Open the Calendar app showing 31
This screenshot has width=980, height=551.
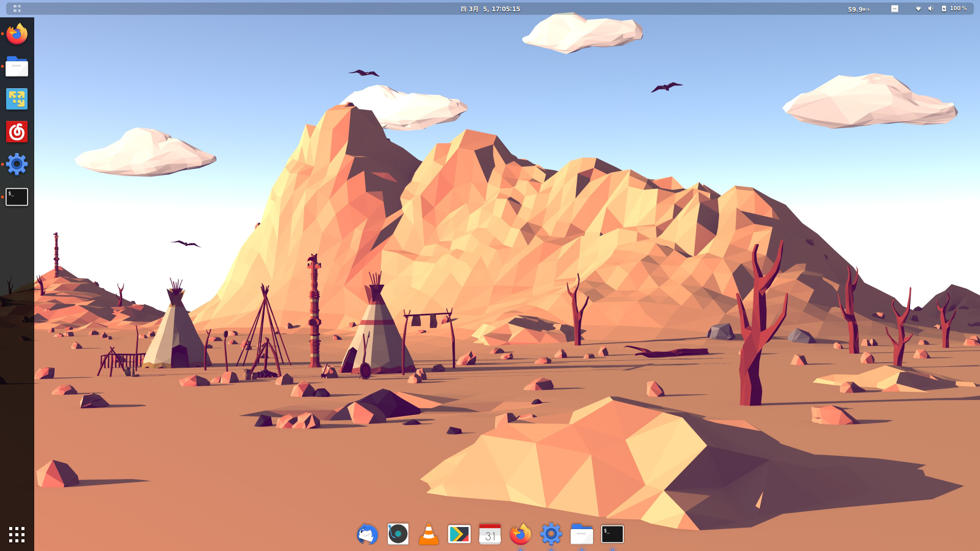pos(489,534)
